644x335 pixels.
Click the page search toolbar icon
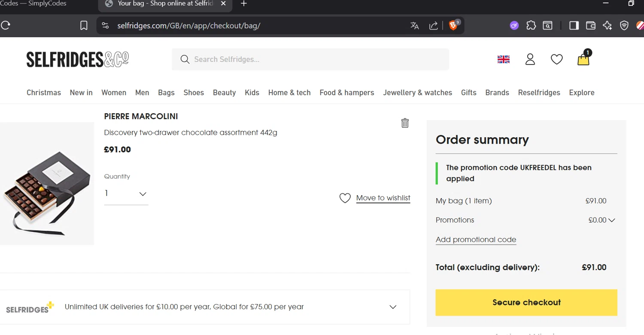[548, 26]
